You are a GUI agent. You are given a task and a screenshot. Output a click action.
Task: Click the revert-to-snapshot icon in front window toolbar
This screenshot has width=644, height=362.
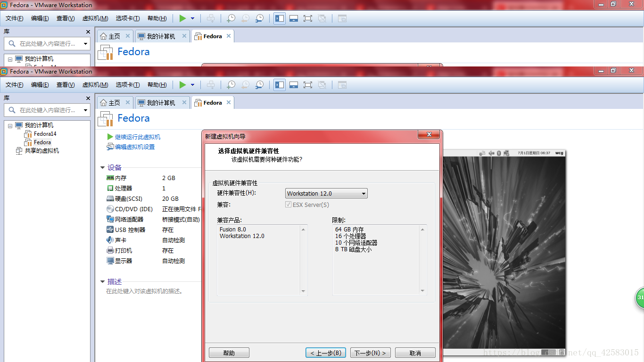click(245, 85)
